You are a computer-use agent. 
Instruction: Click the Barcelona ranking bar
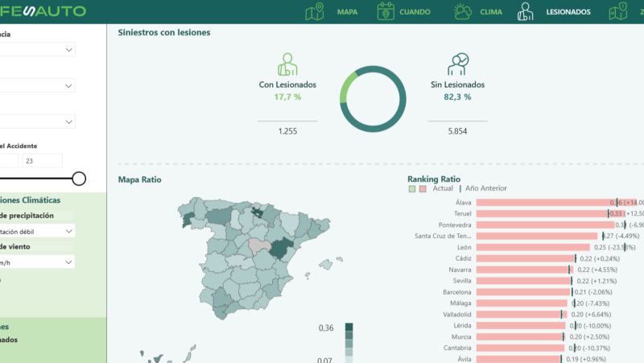[523, 292]
